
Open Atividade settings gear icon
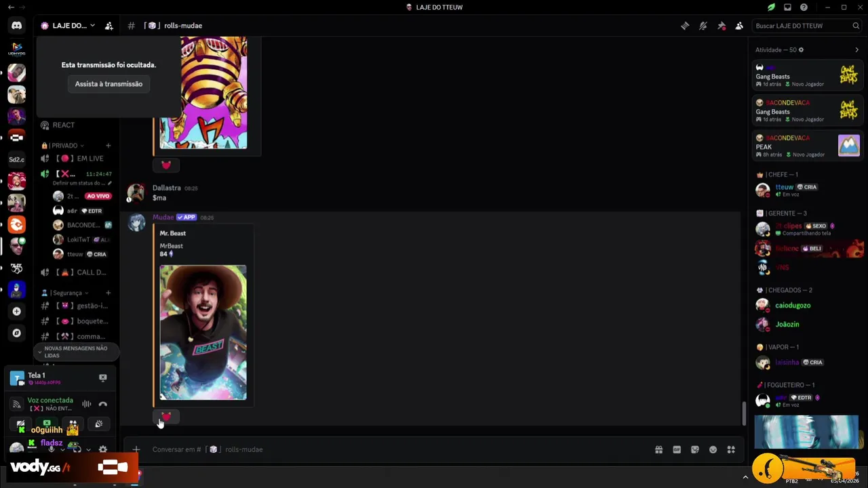coord(801,49)
